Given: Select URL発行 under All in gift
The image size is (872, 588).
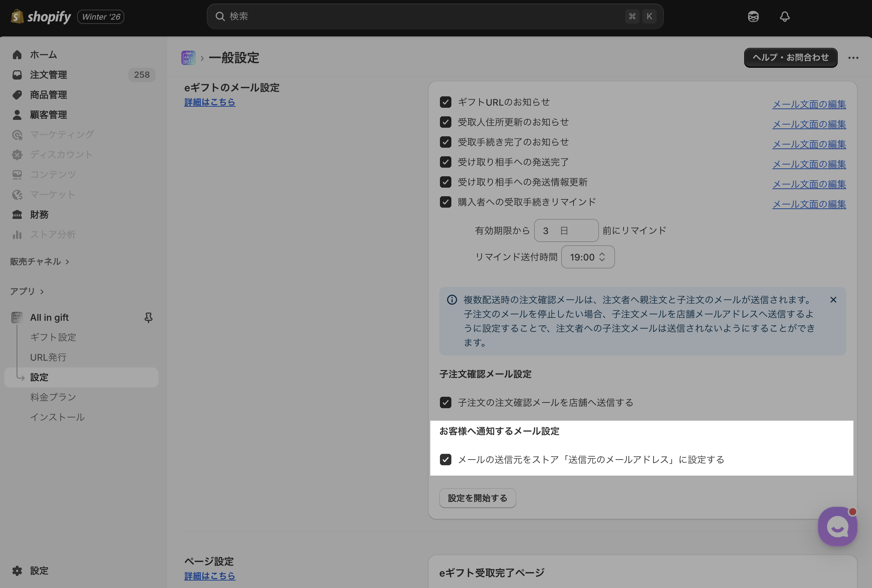Looking at the screenshot, I should (48, 358).
